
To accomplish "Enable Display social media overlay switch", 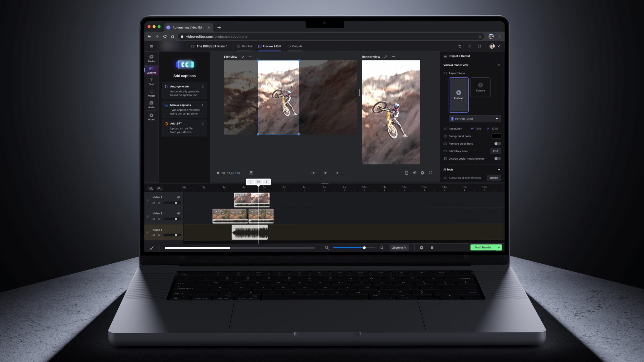I will pyautogui.click(x=497, y=159).
